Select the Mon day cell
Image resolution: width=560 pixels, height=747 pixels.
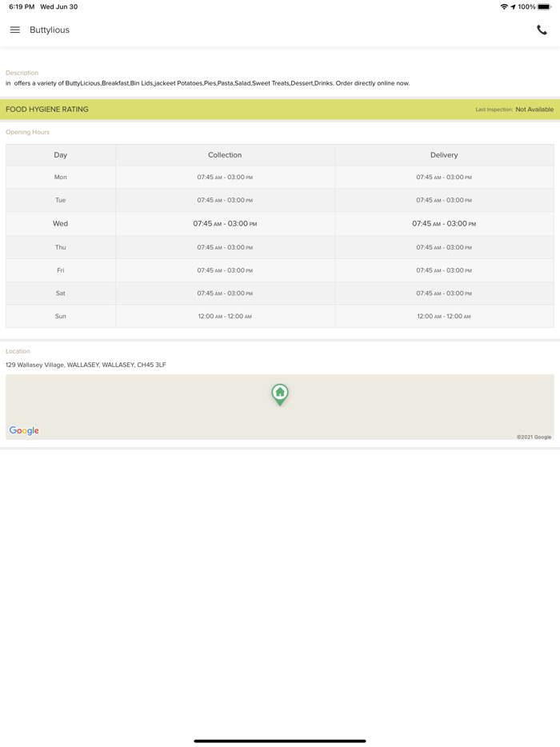[x=61, y=178]
